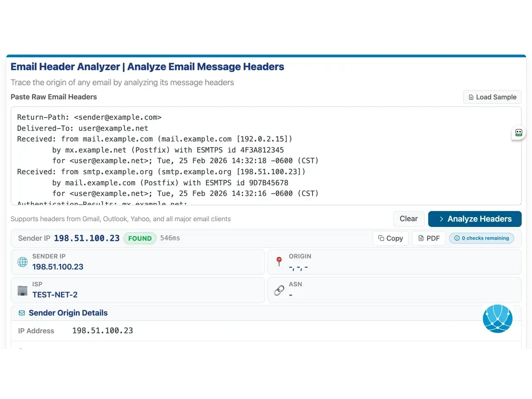Click the Load Sample button
This screenshot has height=399, width=532.
point(492,97)
